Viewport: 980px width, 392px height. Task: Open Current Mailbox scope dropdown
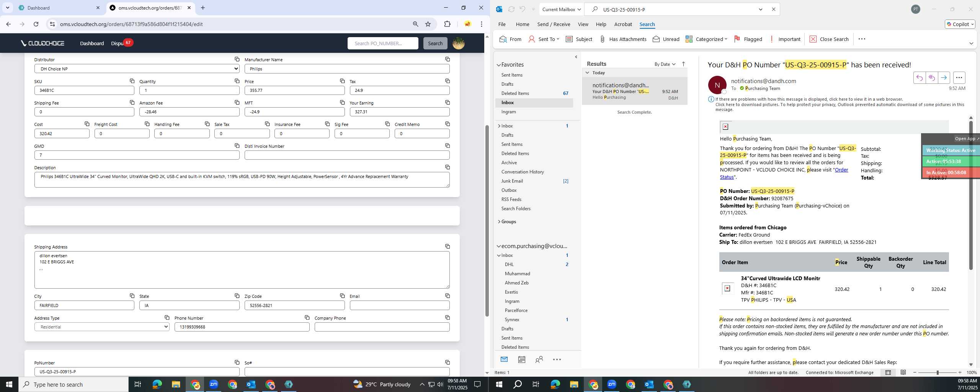562,10
